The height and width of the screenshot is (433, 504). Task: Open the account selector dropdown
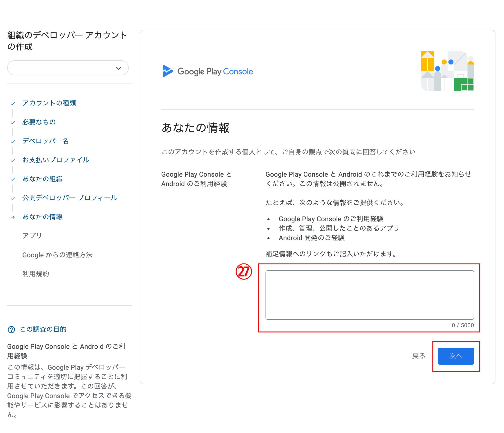pyautogui.click(x=68, y=68)
